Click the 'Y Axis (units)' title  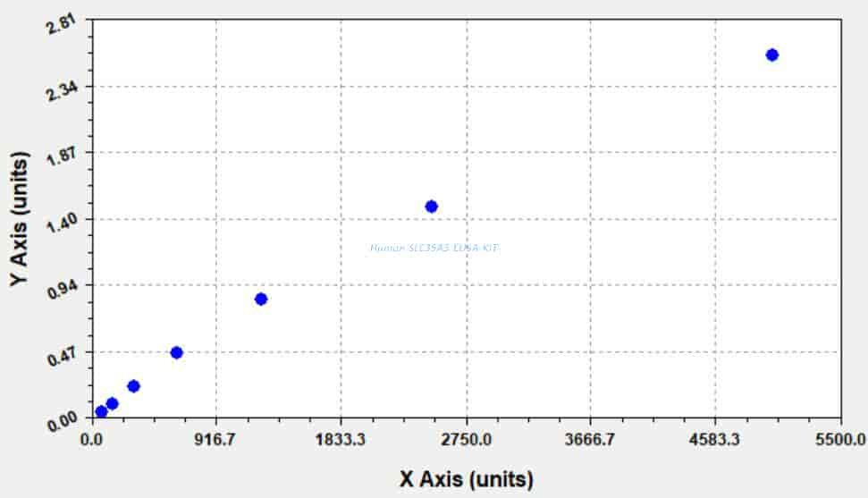point(20,219)
